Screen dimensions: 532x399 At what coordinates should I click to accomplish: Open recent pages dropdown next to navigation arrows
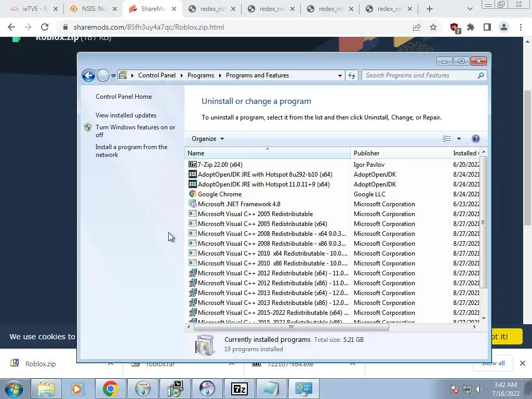(x=113, y=76)
